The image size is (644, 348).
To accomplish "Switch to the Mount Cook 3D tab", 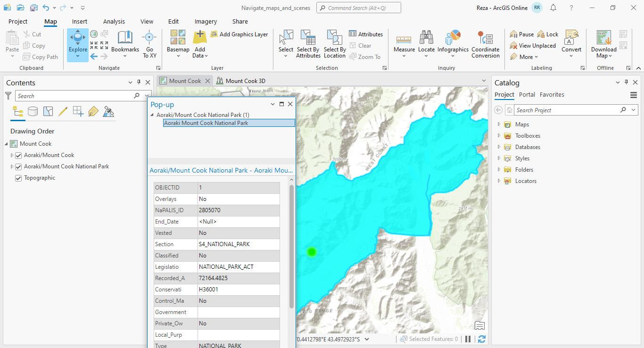I will 246,80.
